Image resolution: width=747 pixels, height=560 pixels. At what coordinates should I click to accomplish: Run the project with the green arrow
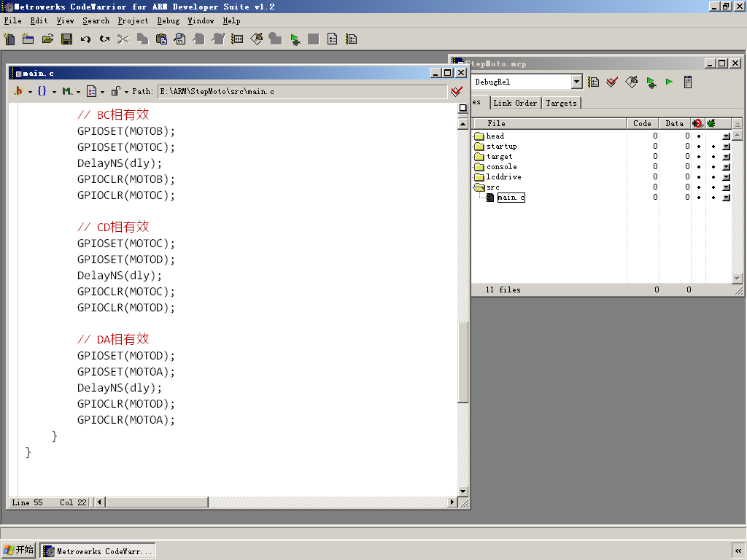click(670, 82)
